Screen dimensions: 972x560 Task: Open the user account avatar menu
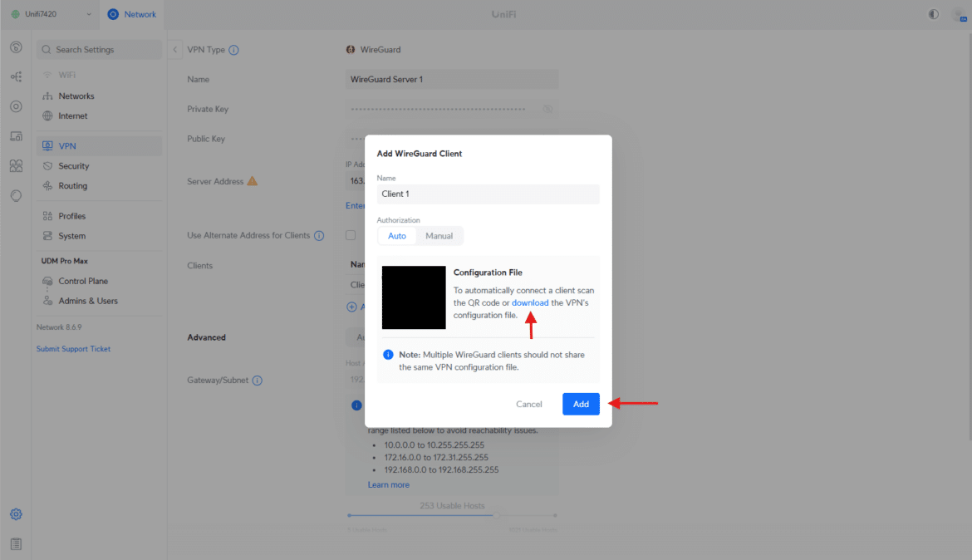959,14
